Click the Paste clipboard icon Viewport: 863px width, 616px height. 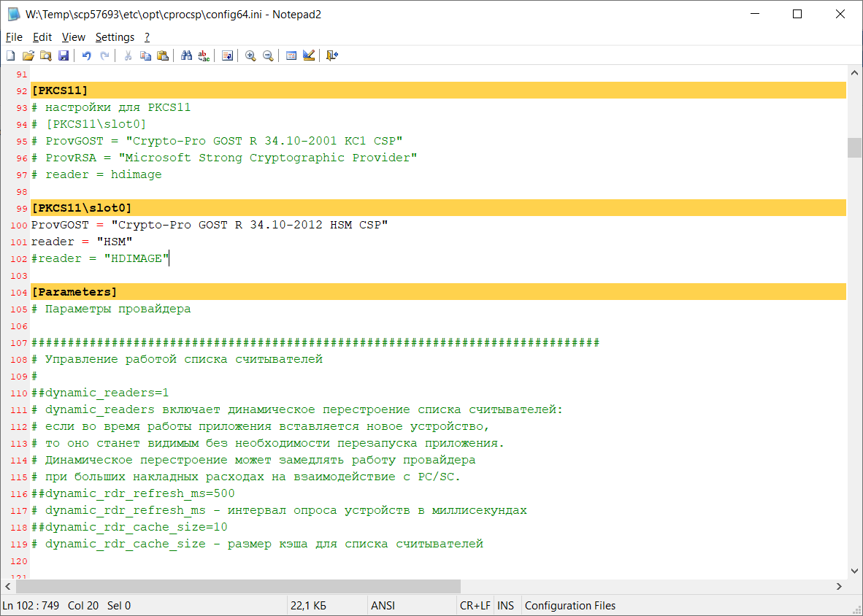tap(163, 55)
